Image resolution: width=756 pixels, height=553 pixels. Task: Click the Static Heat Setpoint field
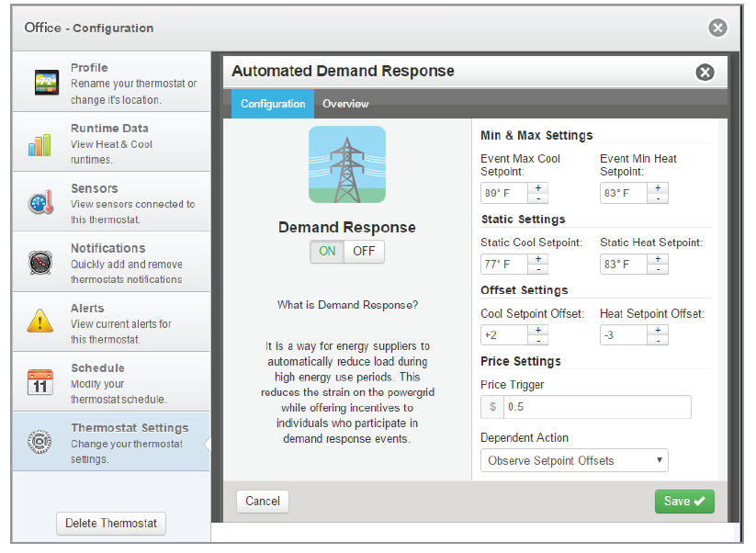click(624, 265)
